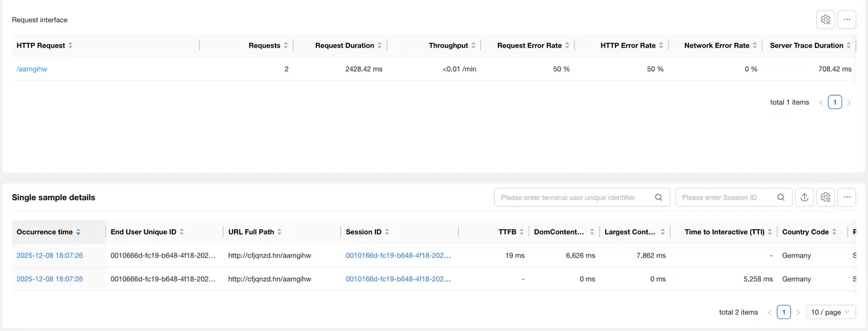
Task: Sort table by Occurrence time
Action: [x=78, y=232]
